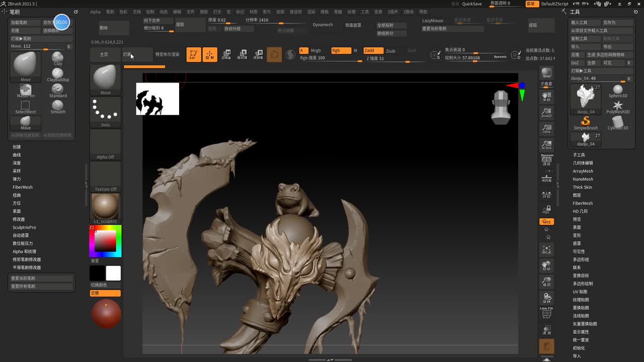Select the Cylinder3D tool
The width and height of the screenshot is (644, 362).
pyautogui.click(x=618, y=123)
